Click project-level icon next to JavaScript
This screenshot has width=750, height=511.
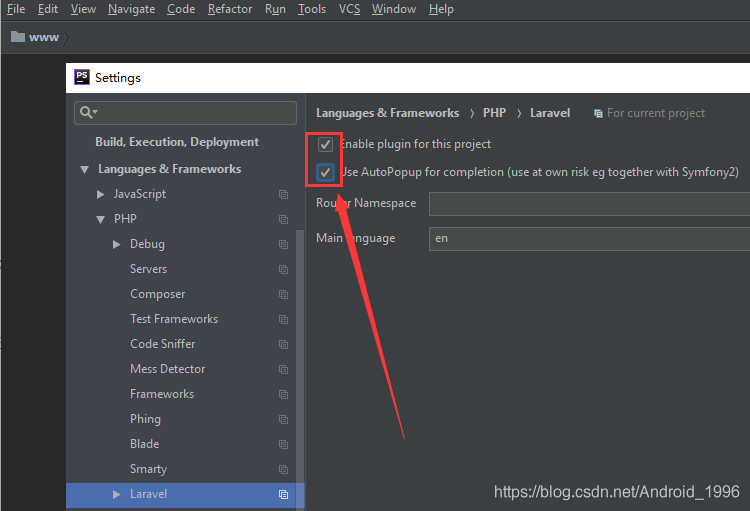pos(284,194)
